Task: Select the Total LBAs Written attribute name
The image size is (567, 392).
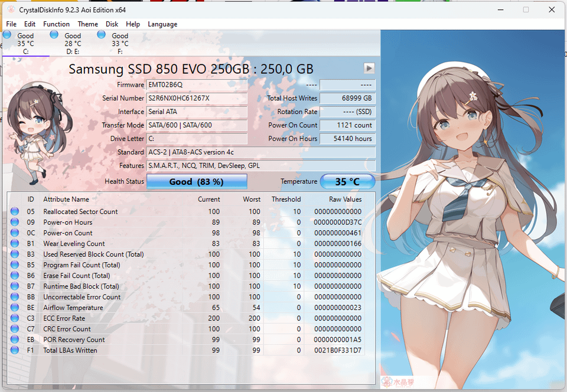Action: click(x=70, y=350)
